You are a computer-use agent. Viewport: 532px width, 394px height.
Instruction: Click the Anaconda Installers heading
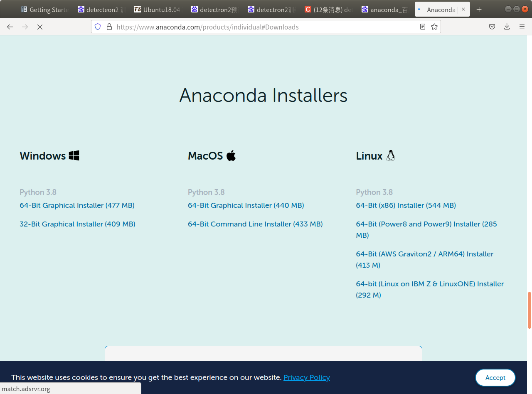click(264, 95)
